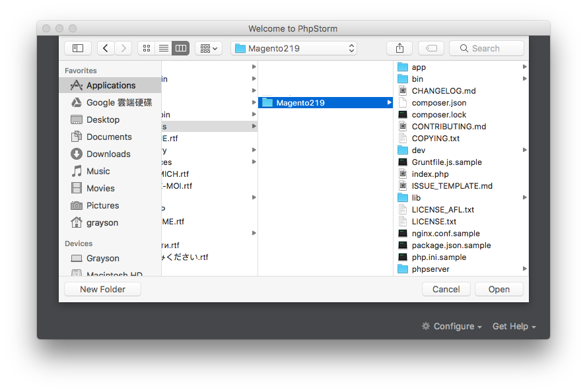Click the Edit Tags toolbar icon
The width and height of the screenshot is (587, 392).
click(x=431, y=48)
